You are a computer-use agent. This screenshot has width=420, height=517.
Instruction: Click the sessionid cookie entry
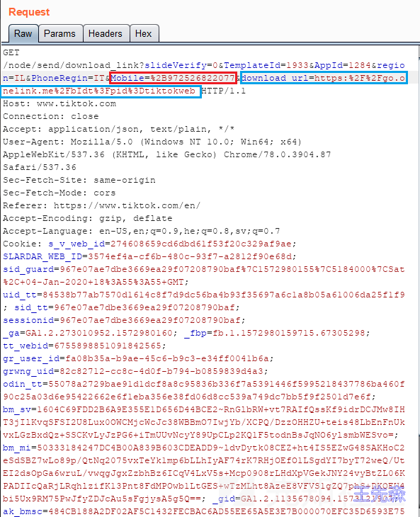click(124, 320)
